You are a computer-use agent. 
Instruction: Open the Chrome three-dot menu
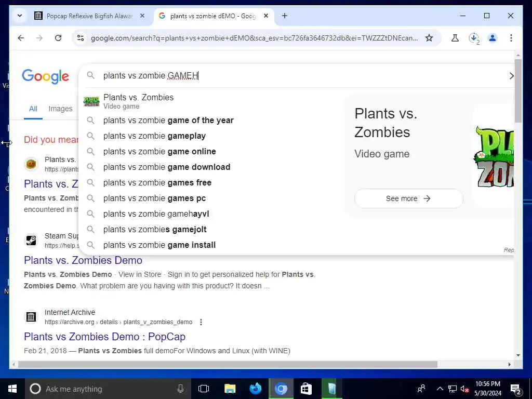pos(511,38)
